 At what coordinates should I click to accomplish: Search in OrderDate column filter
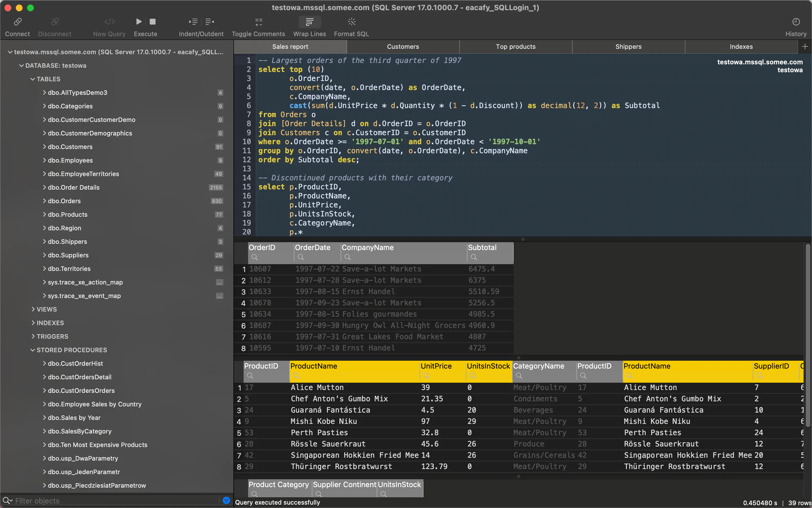coord(301,257)
